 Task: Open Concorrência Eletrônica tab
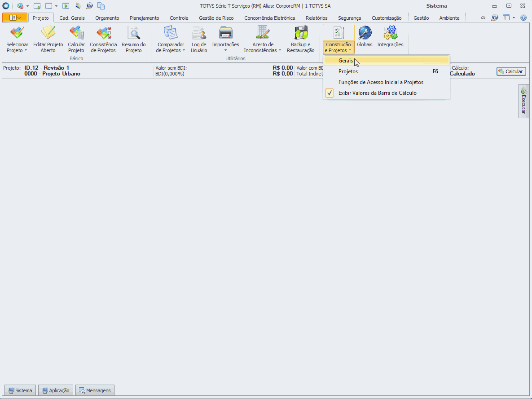click(x=270, y=18)
